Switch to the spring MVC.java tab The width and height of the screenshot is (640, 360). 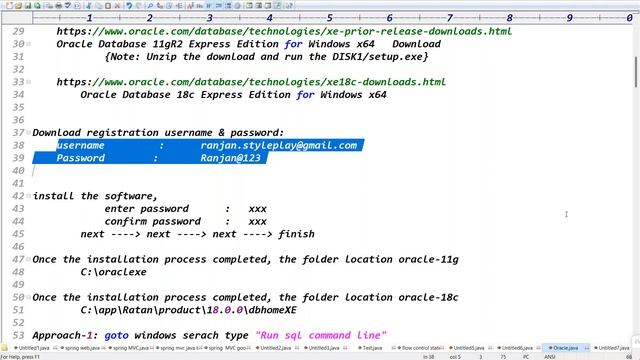click(x=130, y=348)
